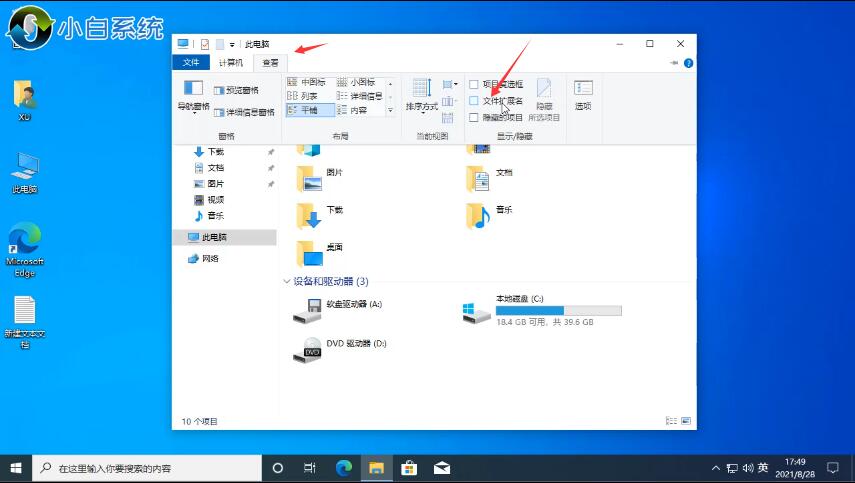
Task: Choose the 内容 layout option
Action: (x=352, y=110)
